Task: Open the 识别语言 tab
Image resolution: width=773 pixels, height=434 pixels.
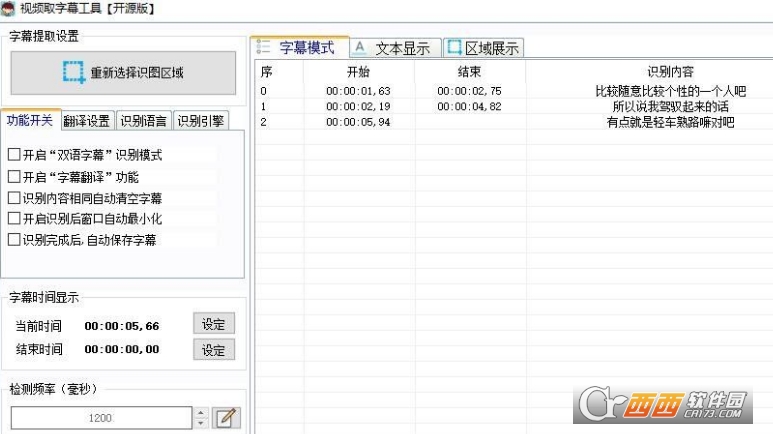Action: 144,120
